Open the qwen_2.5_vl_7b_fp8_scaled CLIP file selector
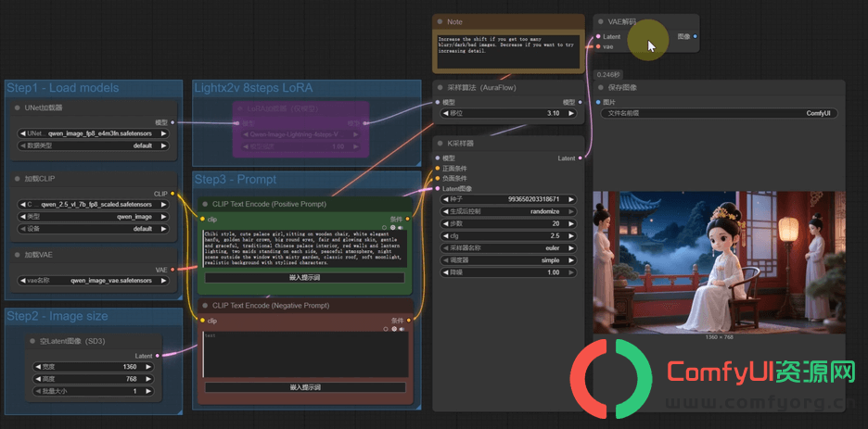 93,205
